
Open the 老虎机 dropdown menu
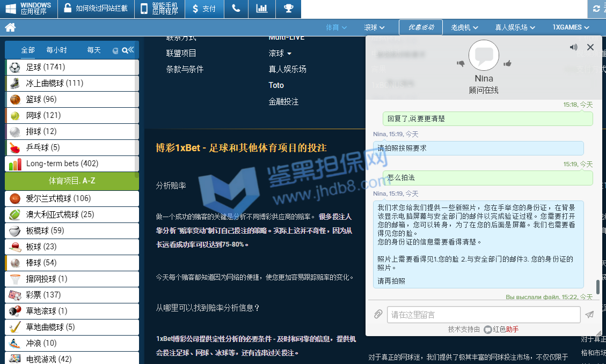(465, 27)
